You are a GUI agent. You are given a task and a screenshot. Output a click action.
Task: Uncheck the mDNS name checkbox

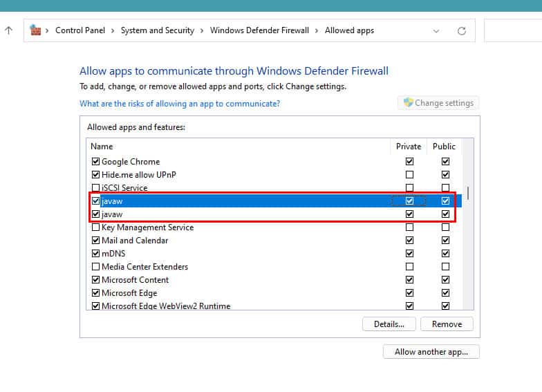(95, 253)
